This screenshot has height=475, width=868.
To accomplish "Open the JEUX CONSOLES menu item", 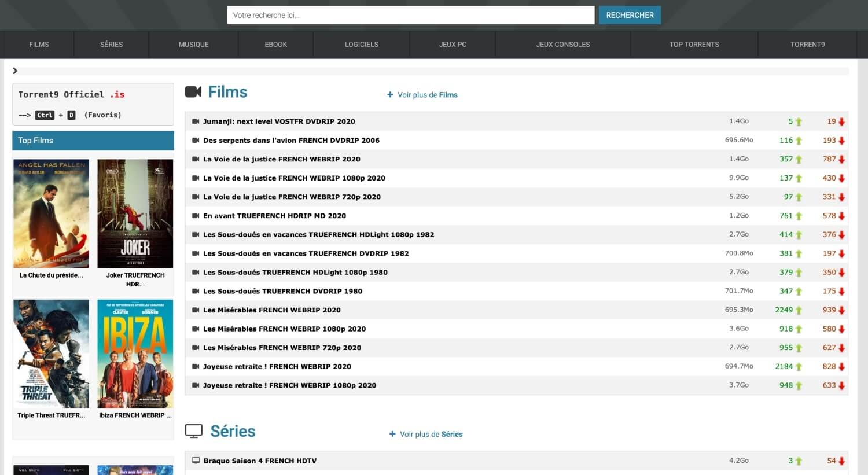I will click(563, 45).
